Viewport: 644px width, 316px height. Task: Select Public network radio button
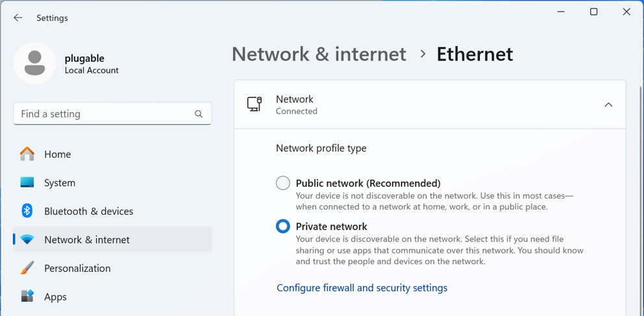tap(283, 183)
